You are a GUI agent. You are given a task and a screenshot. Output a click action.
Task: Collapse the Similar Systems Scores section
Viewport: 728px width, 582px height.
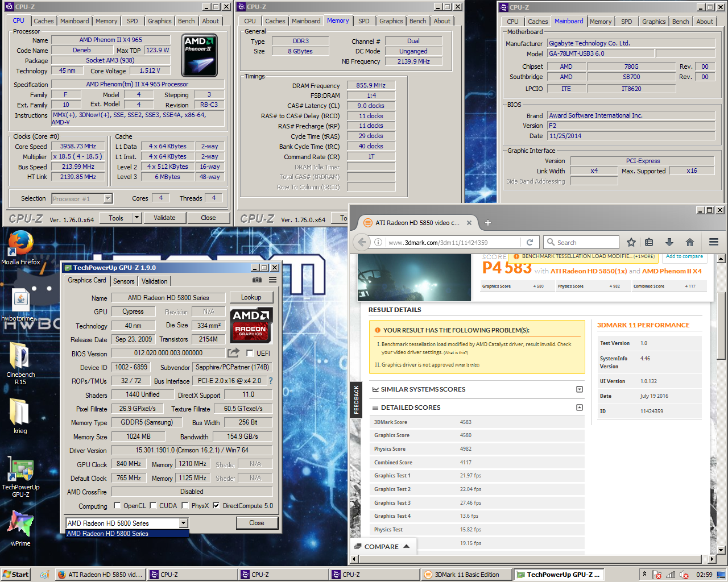click(580, 389)
